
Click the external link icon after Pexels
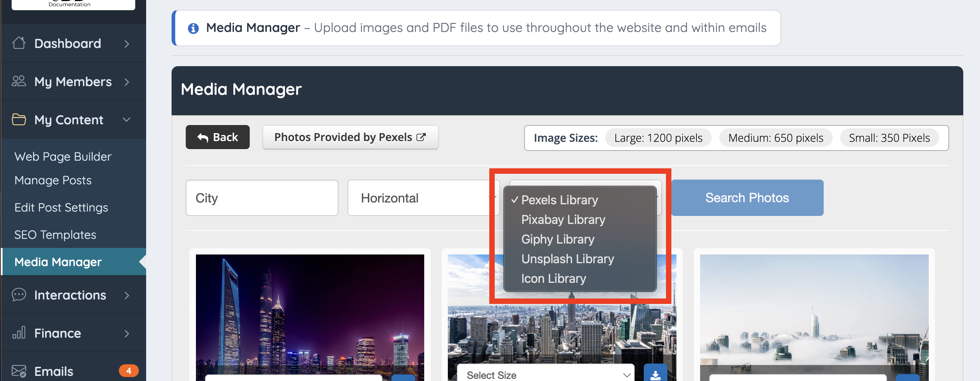point(421,137)
